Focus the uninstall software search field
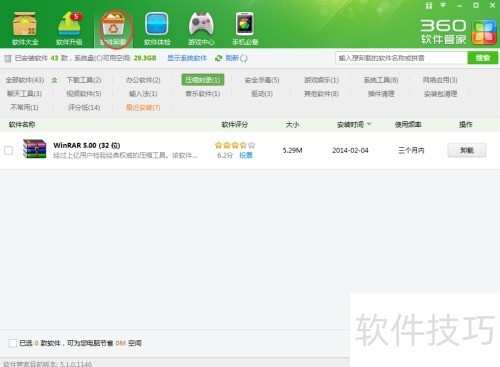The height and width of the screenshot is (367, 500). [401, 58]
